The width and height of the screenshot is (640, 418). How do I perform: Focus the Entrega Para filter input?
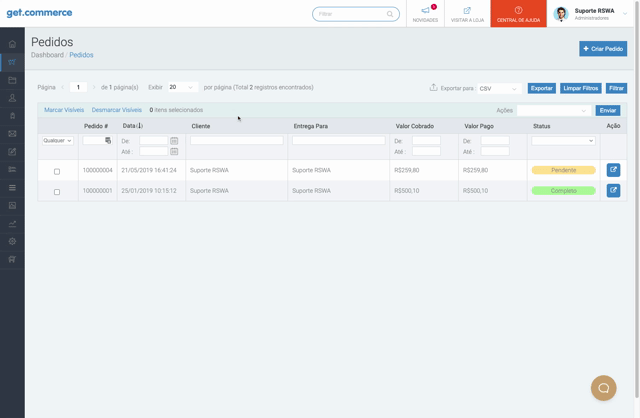click(x=338, y=140)
